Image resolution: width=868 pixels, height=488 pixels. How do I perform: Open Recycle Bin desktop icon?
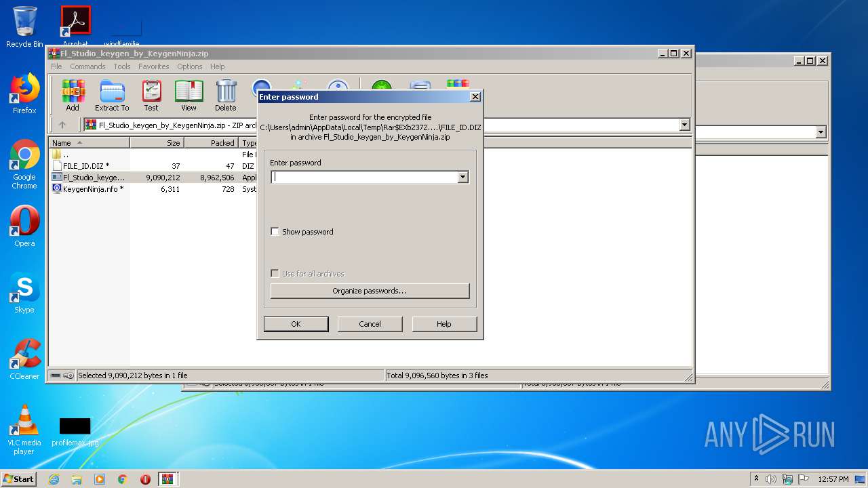click(24, 27)
